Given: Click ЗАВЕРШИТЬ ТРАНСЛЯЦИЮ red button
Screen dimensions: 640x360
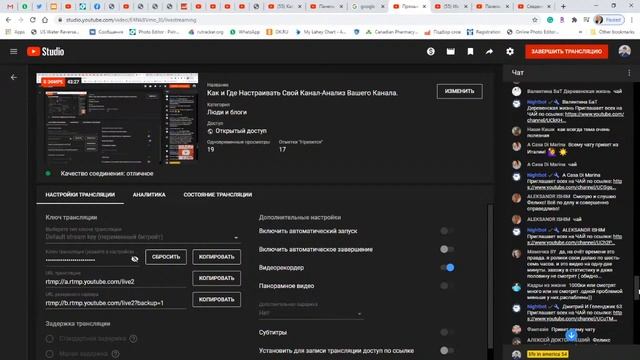Looking at the screenshot, I should tap(567, 51).
